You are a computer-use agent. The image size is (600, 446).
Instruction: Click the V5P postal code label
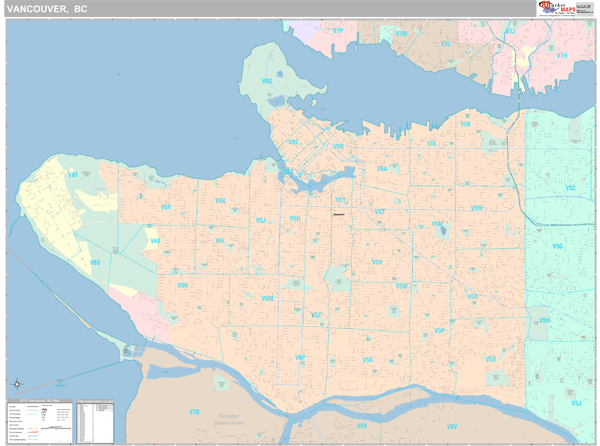coord(439,330)
